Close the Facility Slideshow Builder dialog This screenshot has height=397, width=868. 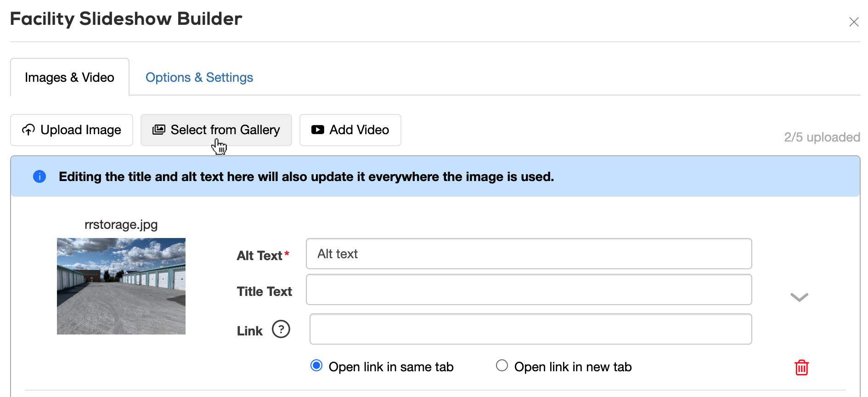[854, 22]
